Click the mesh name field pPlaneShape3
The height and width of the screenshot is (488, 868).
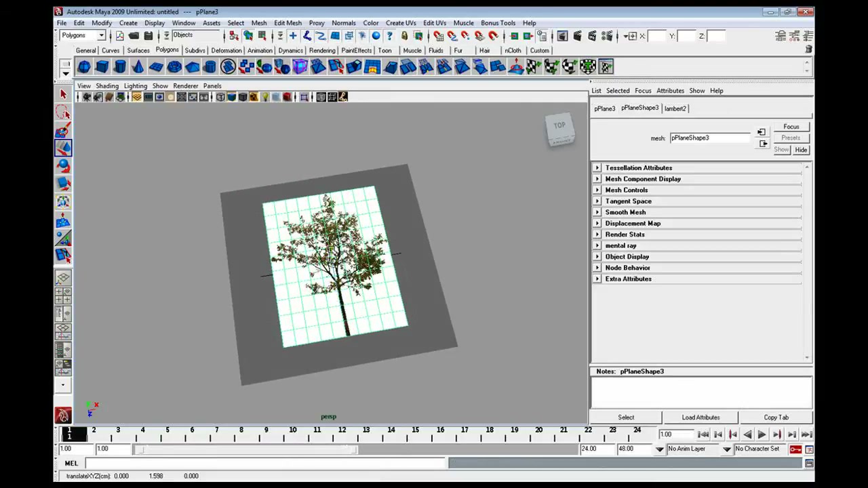709,138
